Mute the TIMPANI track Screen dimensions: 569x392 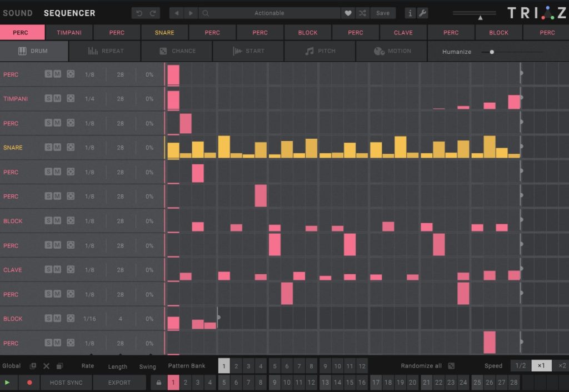click(x=57, y=99)
